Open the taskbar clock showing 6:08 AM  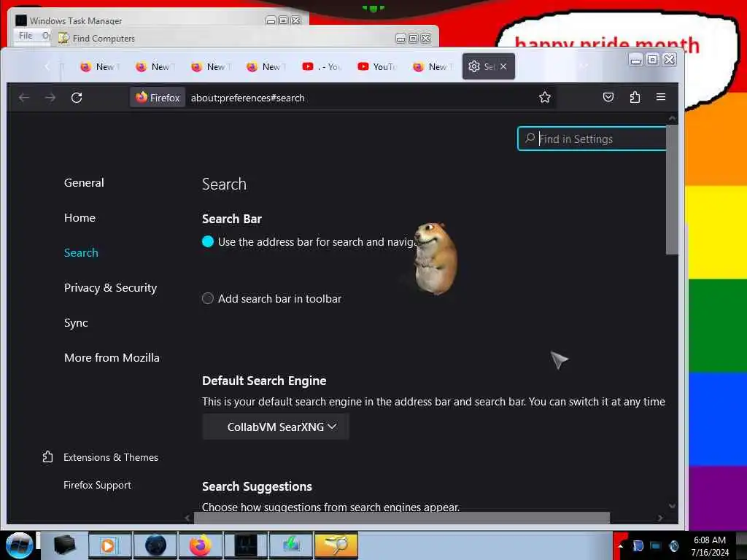click(710, 545)
